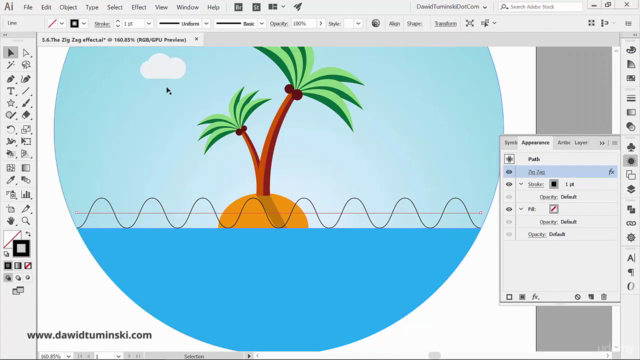Toggle visibility of Fill attribute
Image resolution: width=640 pixels, height=360 pixels.
pyautogui.click(x=509, y=209)
